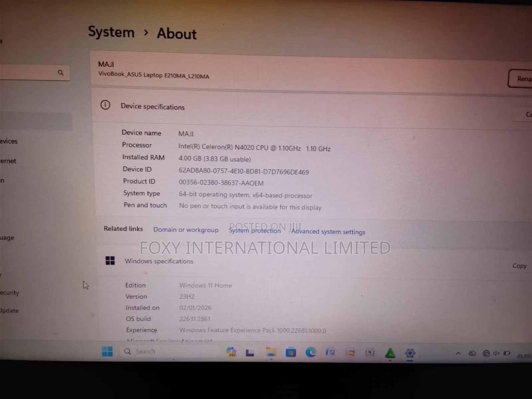Image resolution: width=532 pixels, height=399 pixels.
Task: Select the OS build 22631.2861
Action: [x=195, y=319]
